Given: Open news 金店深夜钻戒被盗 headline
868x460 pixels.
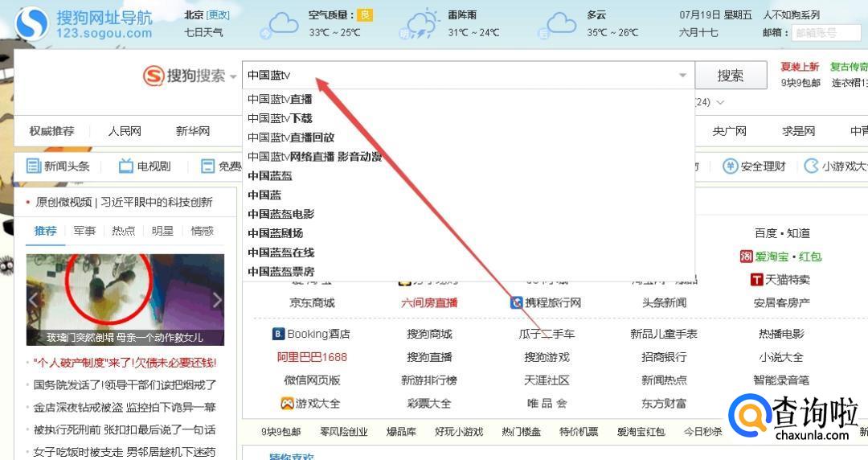Looking at the screenshot, I should [x=125, y=408].
